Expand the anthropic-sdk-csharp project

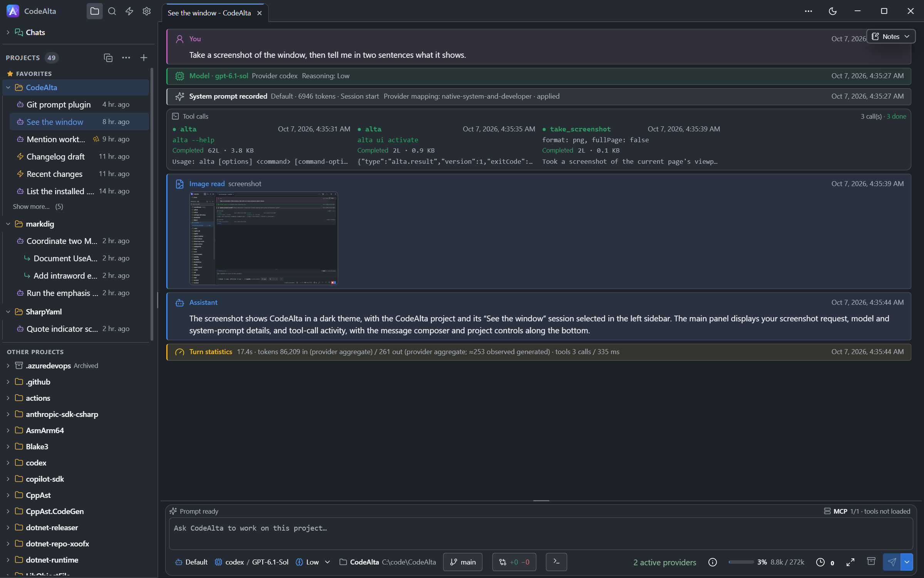pos(8,414)
